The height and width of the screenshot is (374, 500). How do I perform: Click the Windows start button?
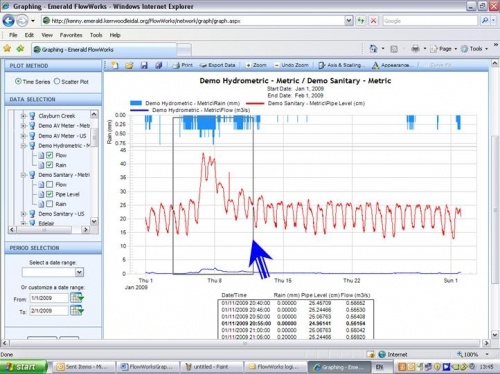[x=23, y=367]
